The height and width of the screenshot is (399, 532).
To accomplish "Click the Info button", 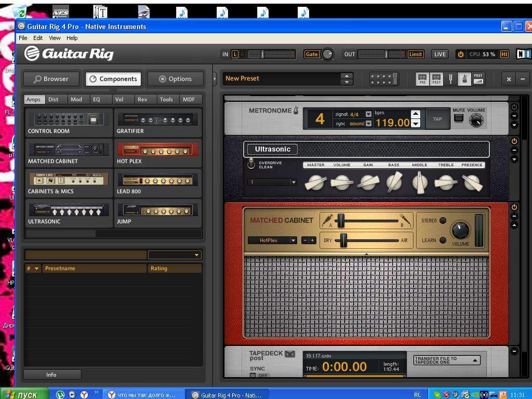I will 52,375.
